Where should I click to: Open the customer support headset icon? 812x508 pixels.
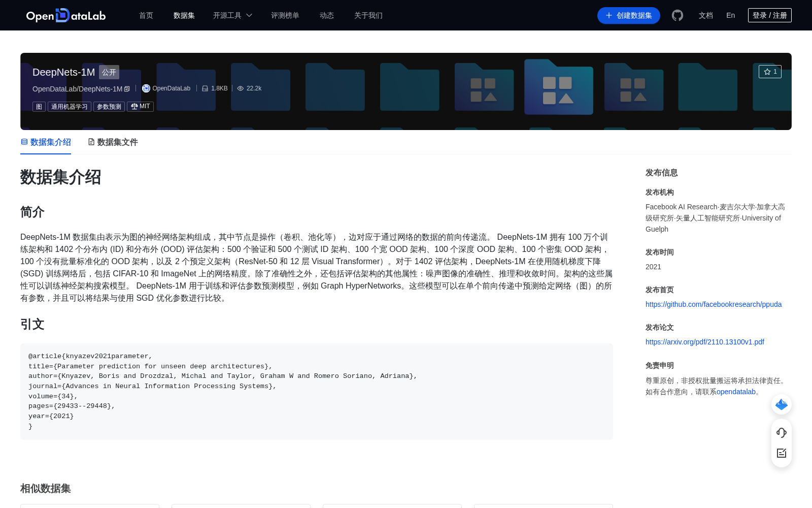(x=782, y=433)
